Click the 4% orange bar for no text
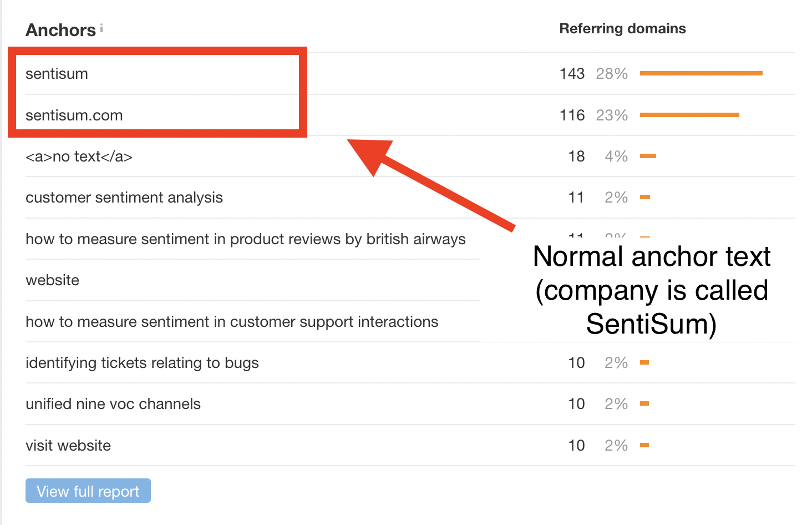 point(648,156)
